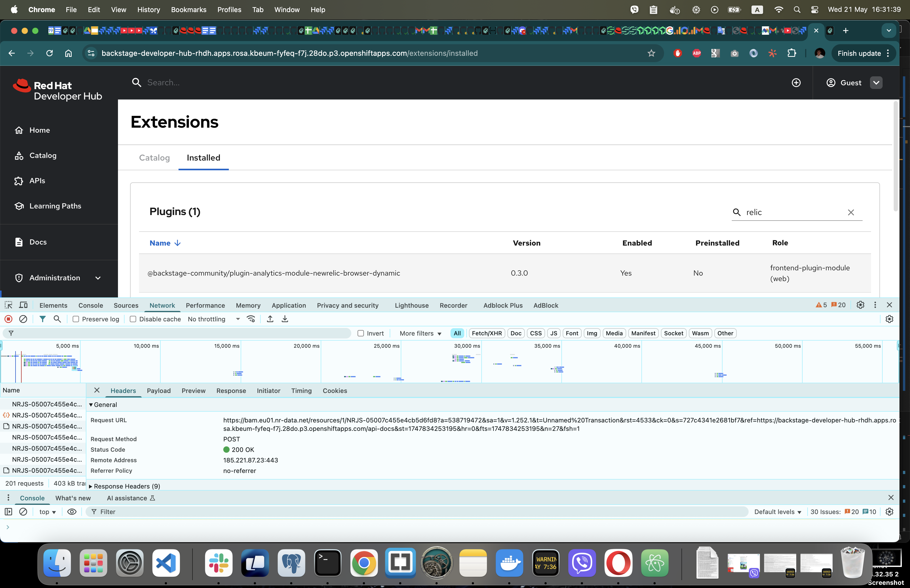Toggle the device toolbar icon

point(23,305)
